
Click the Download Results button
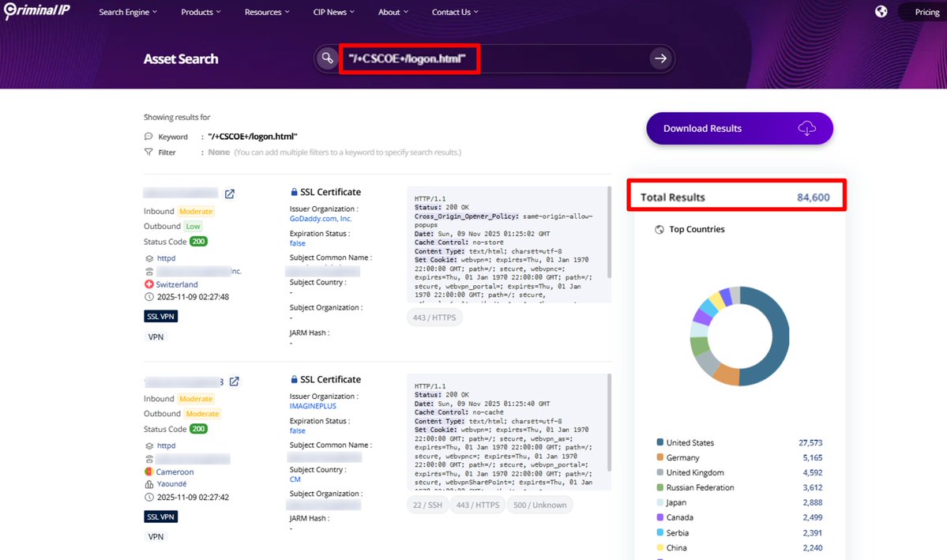[740, 128]
